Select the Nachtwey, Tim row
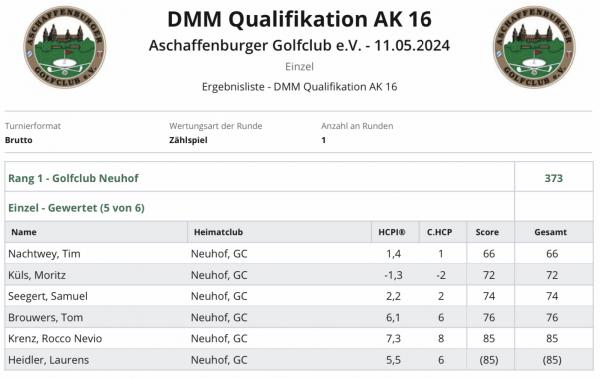Viewport: 600px width, 379px height. [299, 253]
